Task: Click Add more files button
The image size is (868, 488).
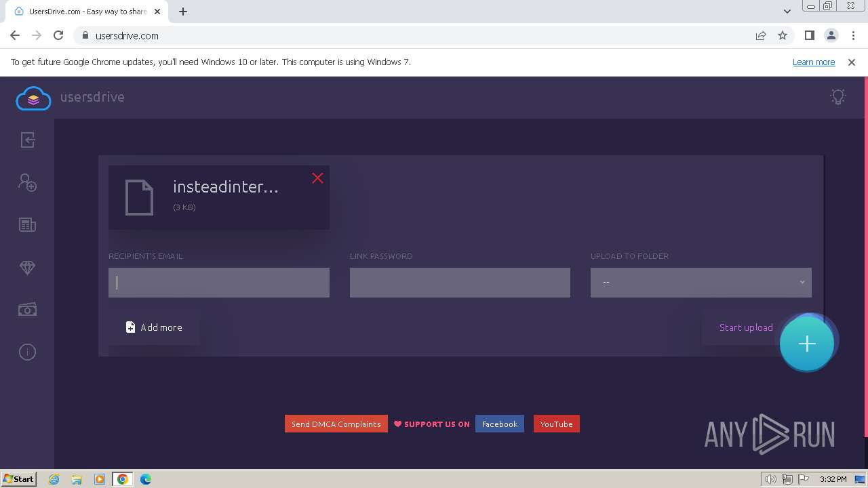Action: 154,327
